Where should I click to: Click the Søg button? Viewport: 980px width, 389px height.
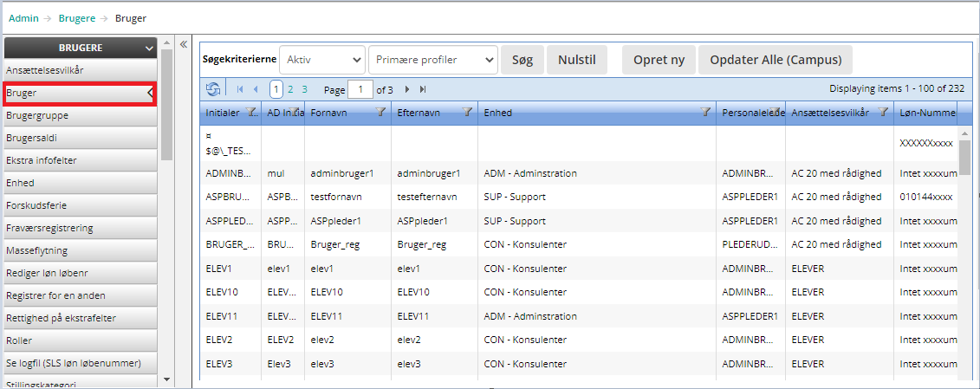tap(522, 60)
